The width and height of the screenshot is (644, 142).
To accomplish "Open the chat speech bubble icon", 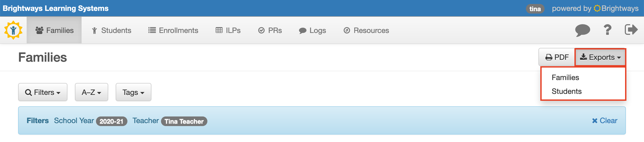I will 582,30.
